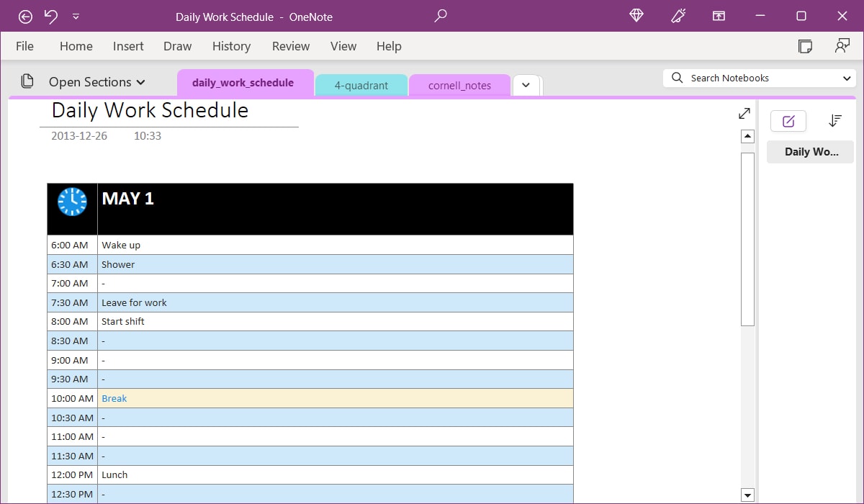Click the Add Page icon
The width and height of the screenshot is (864, 504).
click(788, 121)
